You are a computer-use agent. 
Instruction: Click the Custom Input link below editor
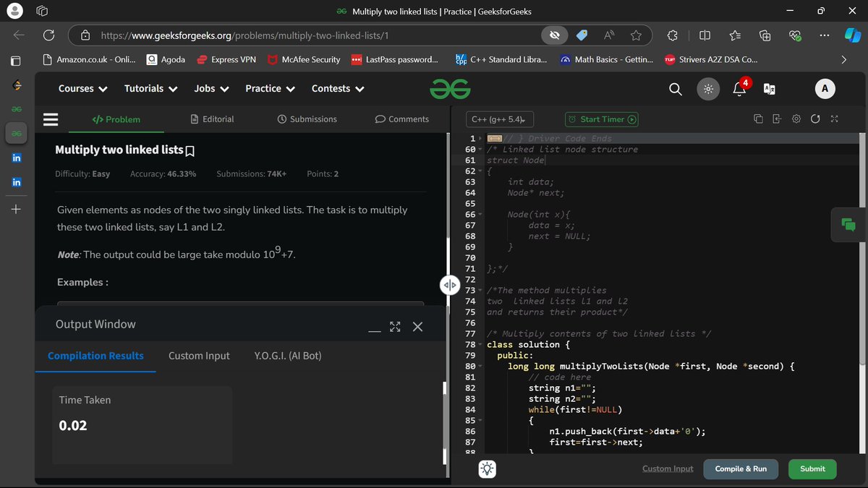[x=668, y=468]
